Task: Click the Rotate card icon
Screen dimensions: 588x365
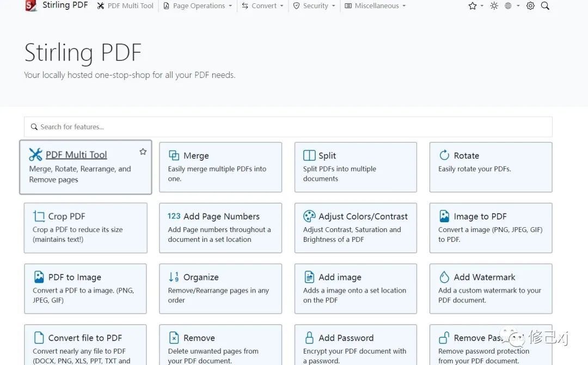Action: (444, 155)
